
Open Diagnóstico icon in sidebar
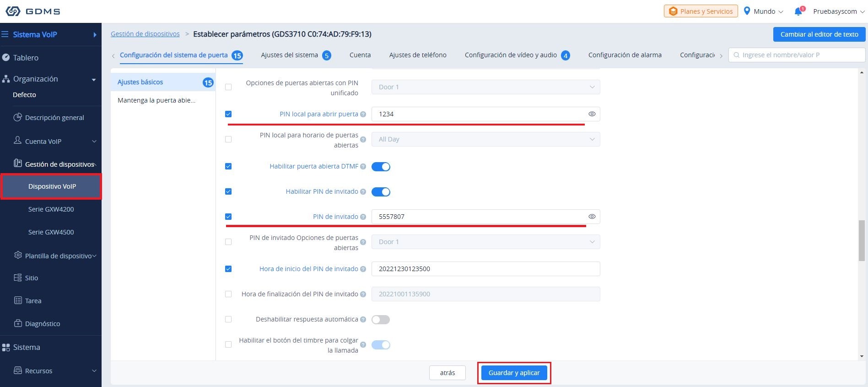tap(18, 323)
